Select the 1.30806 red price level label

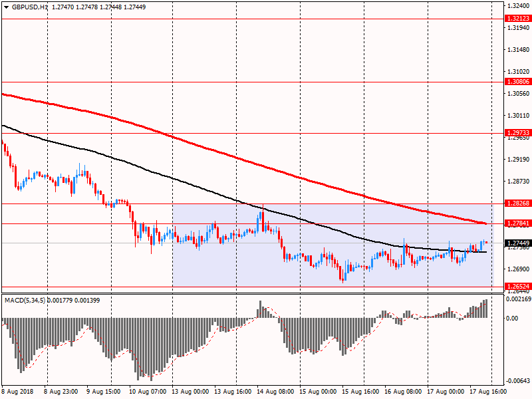518,81
